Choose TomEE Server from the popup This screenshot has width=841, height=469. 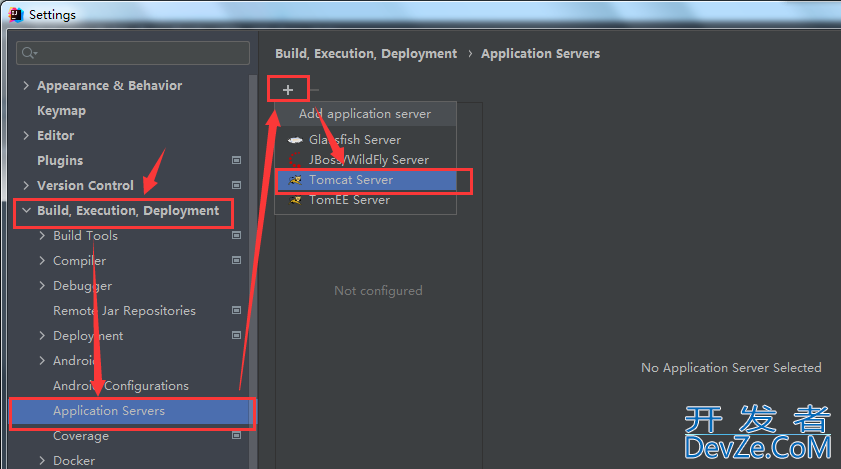coord(366,200)
